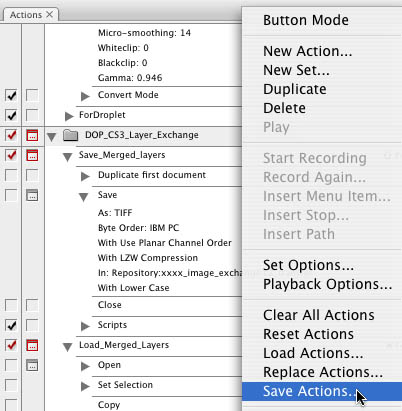Image resolution: width=402 pixels, height=411 pixels.
Task: Close the Actions panel tab
Action: click(49, 15)
